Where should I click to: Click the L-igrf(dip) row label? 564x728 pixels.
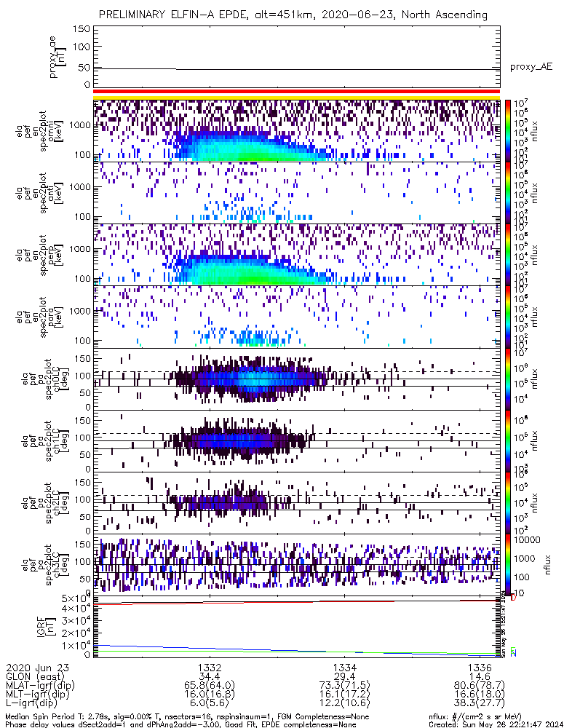(35, 705)
